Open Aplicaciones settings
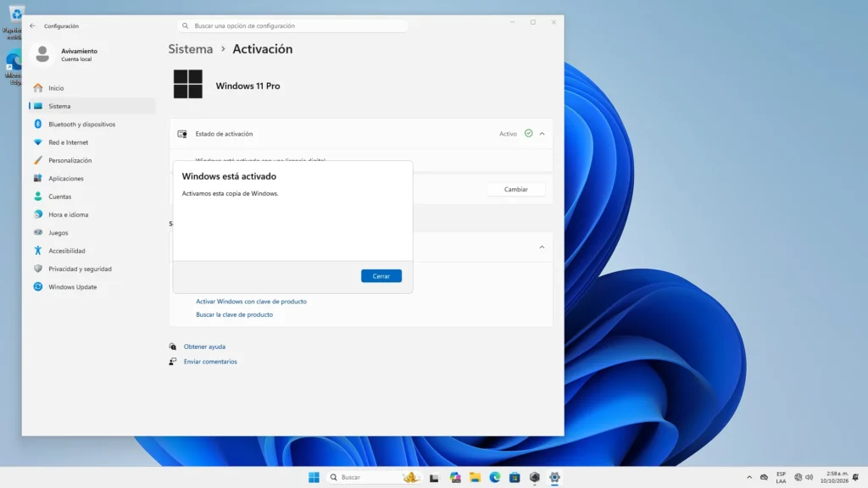The width and height of the screenshot is (868, 488). pos(92,178)
